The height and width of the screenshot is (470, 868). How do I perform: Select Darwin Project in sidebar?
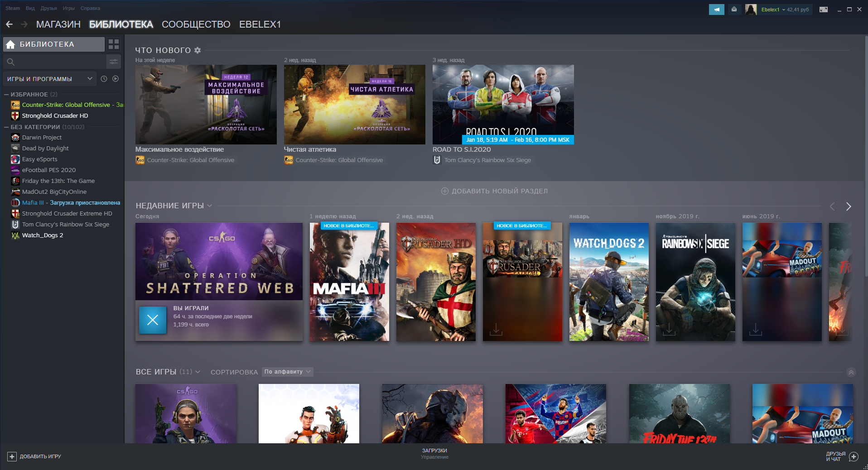(42, 137)
